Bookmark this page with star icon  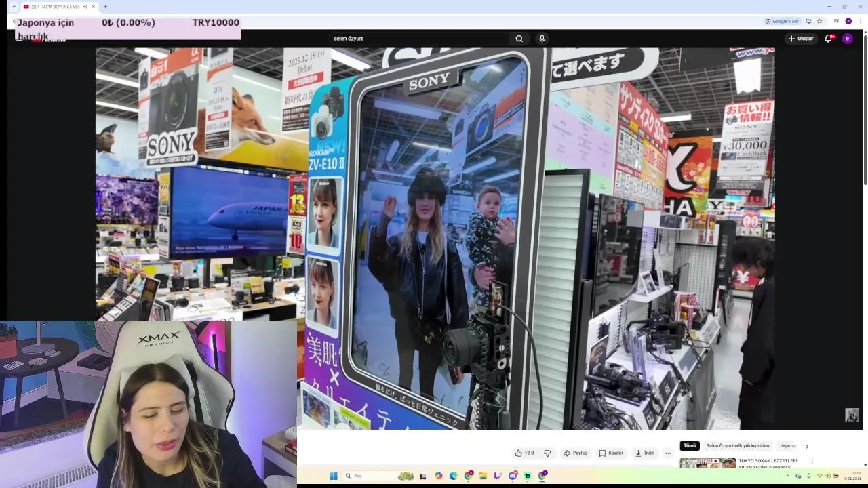(819, 21)
